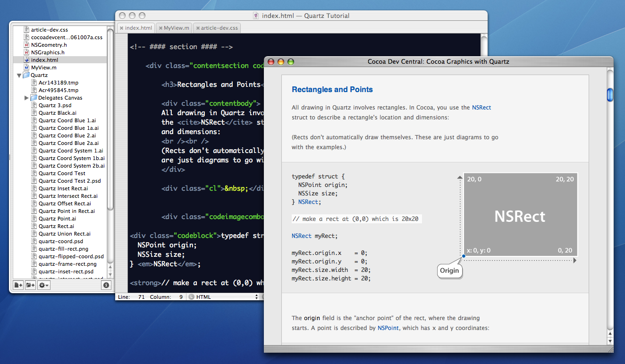Click the info button in project drawer
The image size is (625, 364).
106,285
